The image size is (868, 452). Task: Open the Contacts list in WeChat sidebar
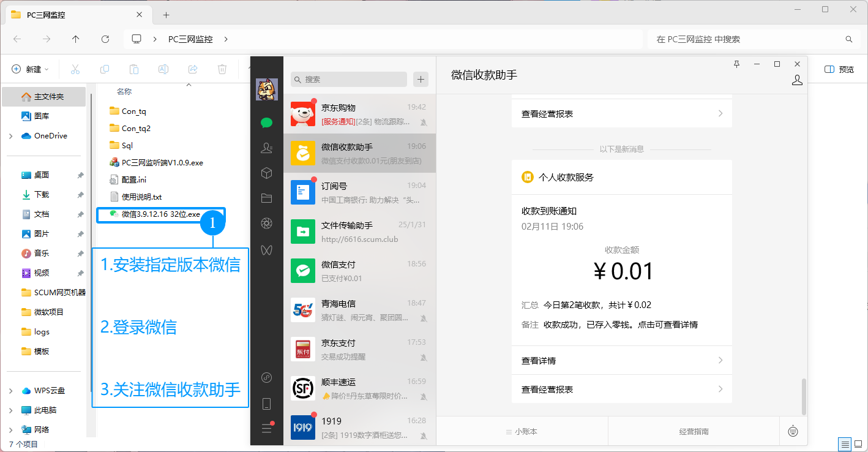266,148
